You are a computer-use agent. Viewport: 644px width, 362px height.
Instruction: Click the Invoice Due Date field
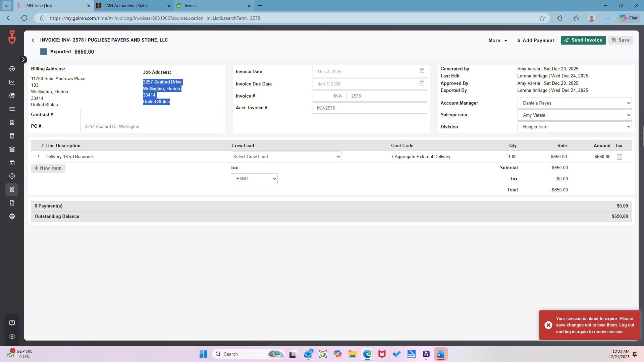click(370, 84)
